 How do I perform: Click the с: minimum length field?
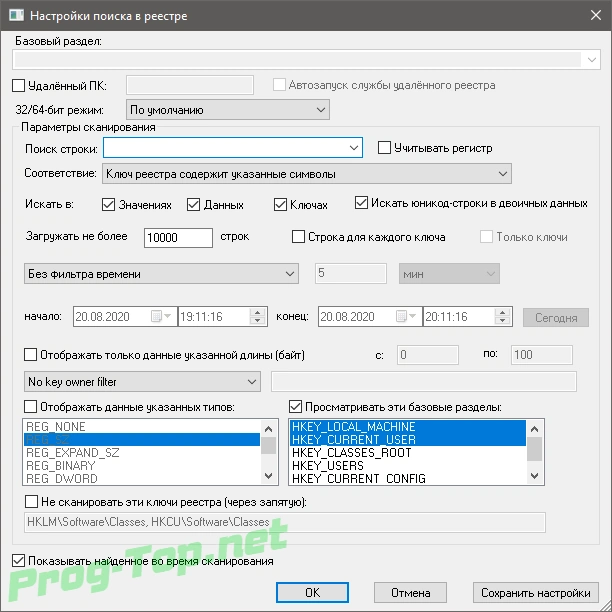pyautogui.click(x=428, y=355)
